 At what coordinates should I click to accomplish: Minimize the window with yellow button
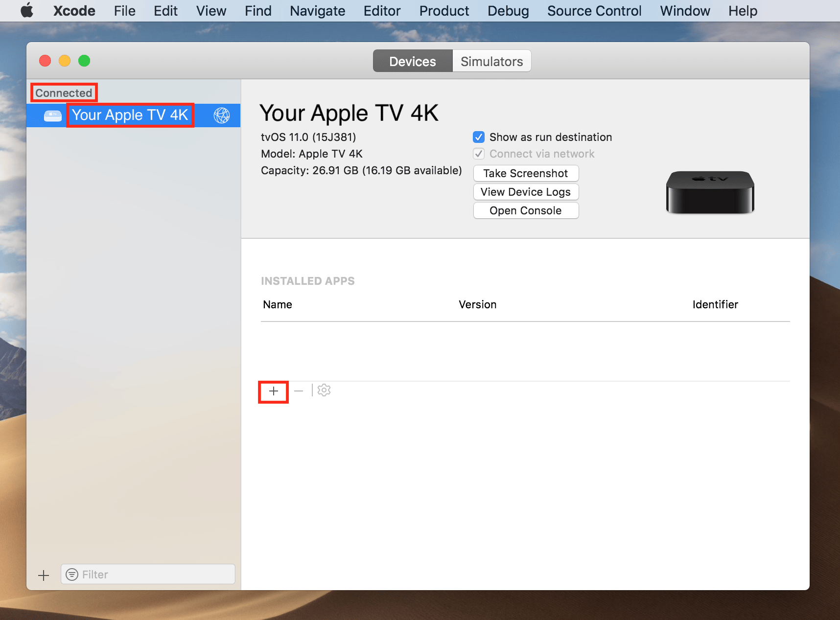click(x=65, y=61)
